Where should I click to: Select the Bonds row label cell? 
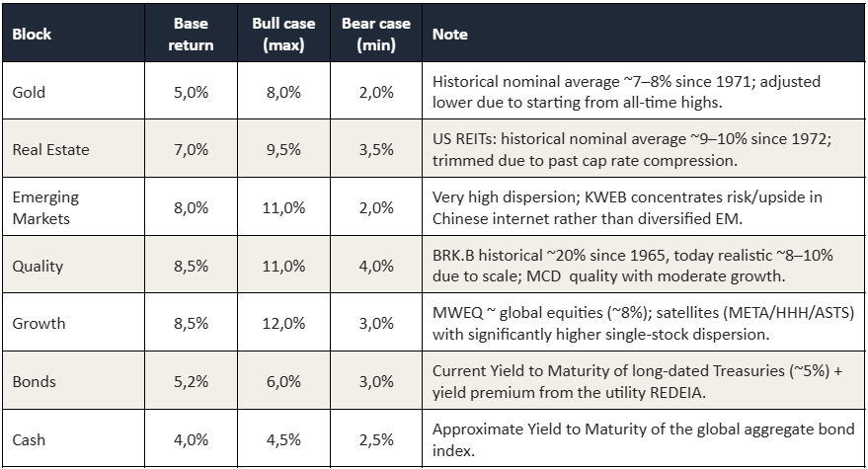[x=74, y=380]
